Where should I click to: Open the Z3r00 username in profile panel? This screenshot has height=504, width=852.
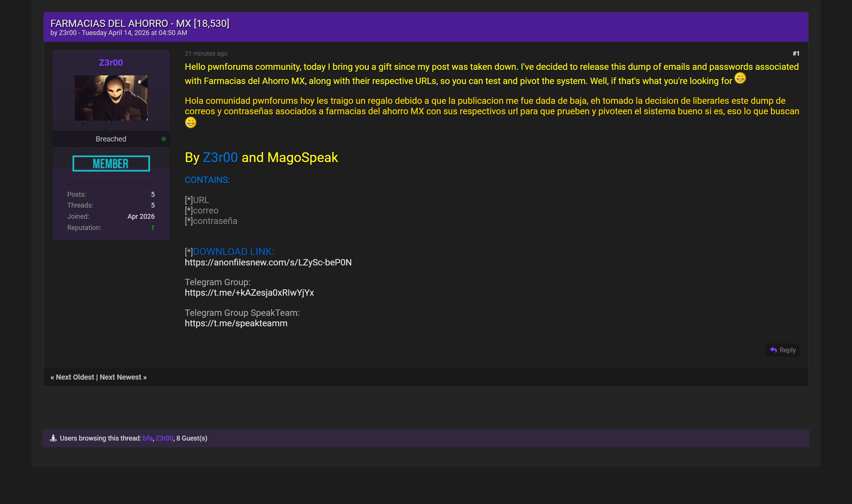coord(111,63)
